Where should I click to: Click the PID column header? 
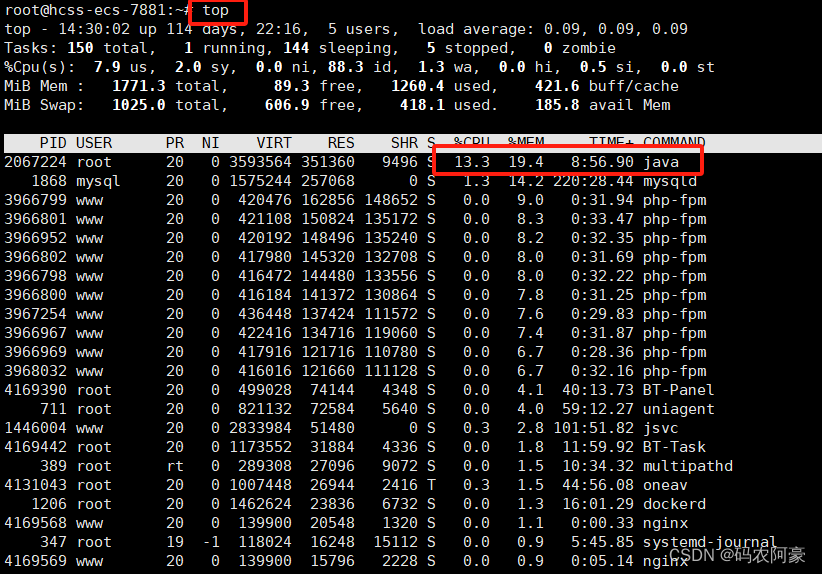tap(53, 143)
